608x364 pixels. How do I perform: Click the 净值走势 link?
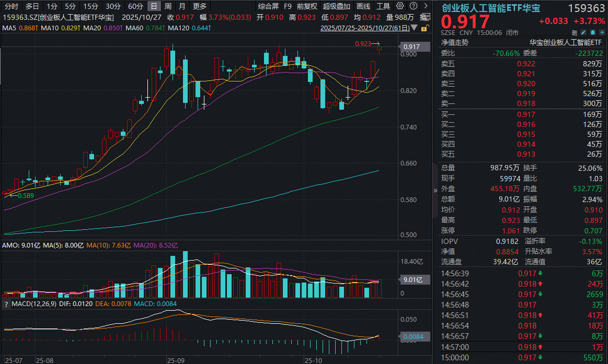(454, 43)
